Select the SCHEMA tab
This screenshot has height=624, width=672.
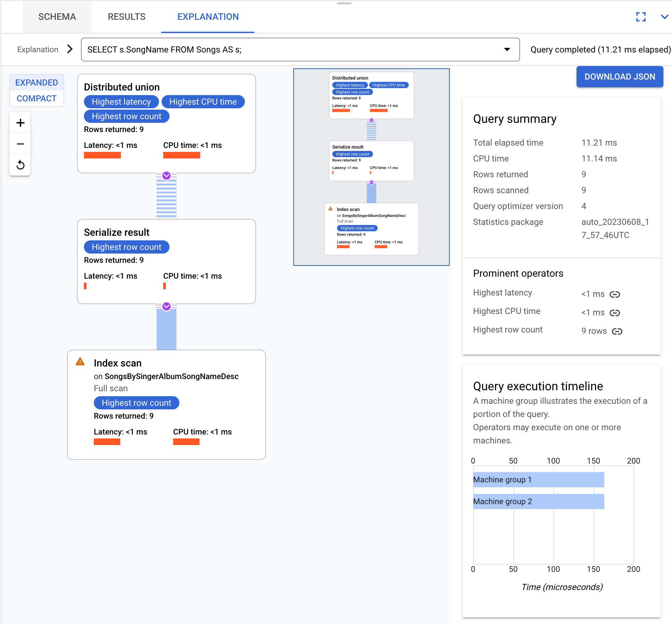tap(57, 17)
